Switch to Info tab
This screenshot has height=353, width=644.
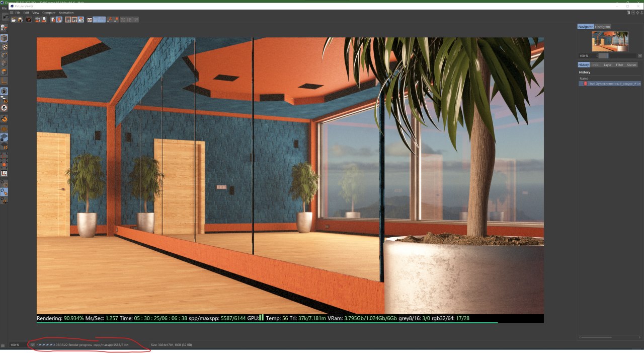[596, 65]
